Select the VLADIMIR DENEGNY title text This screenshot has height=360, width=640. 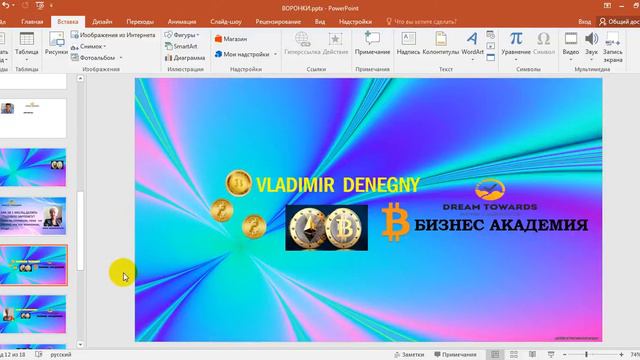pos(338,185)
